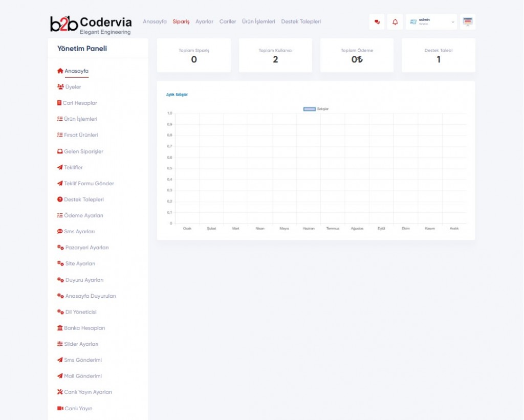Viewport: 524px width, 420px height.
Task: Open the chat messages icon in header
Action: point(377,22)
